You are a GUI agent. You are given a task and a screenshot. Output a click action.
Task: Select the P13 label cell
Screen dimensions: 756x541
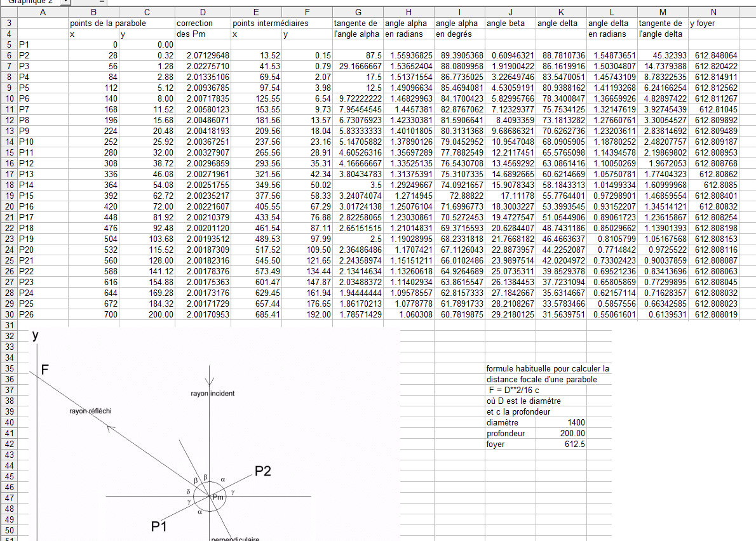pos(43,174)
